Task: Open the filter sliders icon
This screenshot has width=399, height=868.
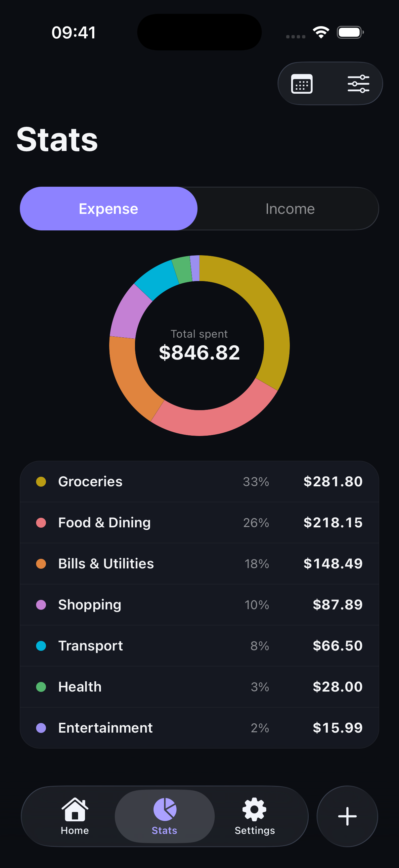Action: tap(358, 83)
